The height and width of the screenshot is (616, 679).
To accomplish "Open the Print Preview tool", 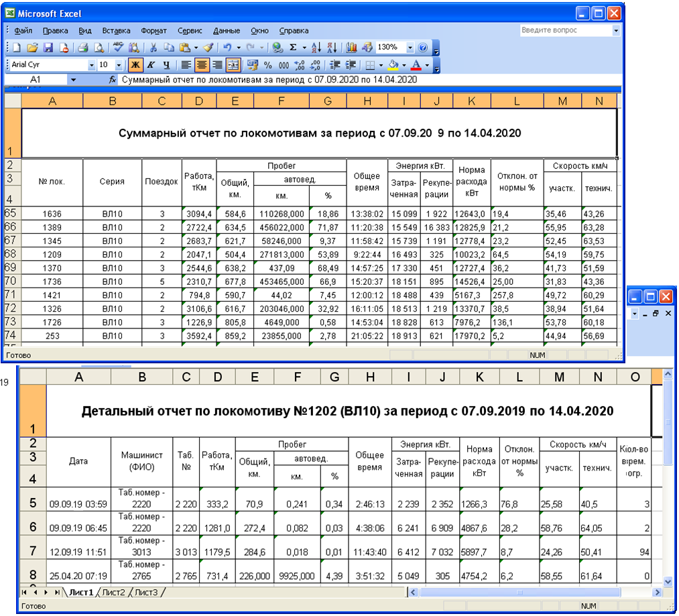I will [x=99, y=48].
